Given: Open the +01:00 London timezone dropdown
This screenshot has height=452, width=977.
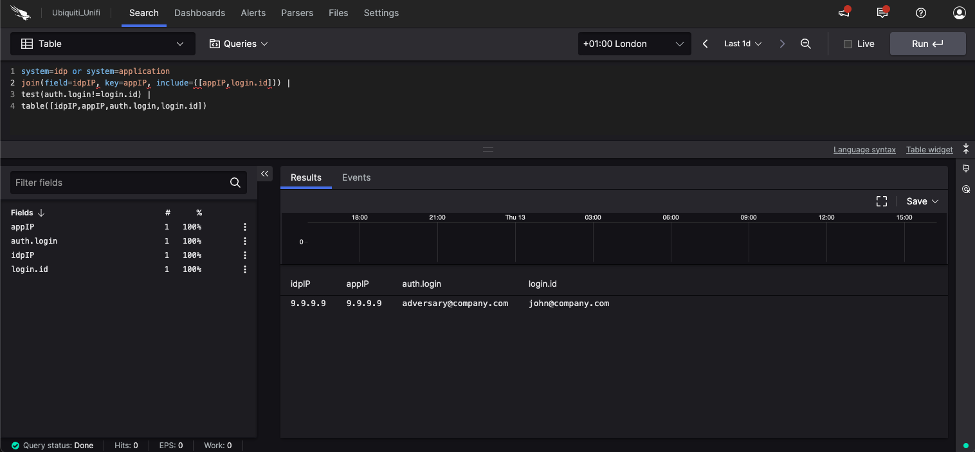Looking at the screenshot, I should click(635, 44).
